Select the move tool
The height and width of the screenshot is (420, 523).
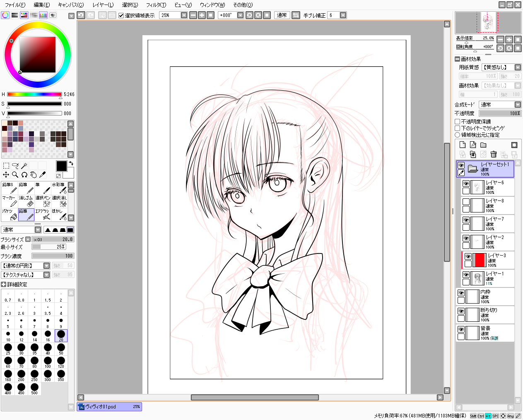pyautogui.click(x=6, y=175)
